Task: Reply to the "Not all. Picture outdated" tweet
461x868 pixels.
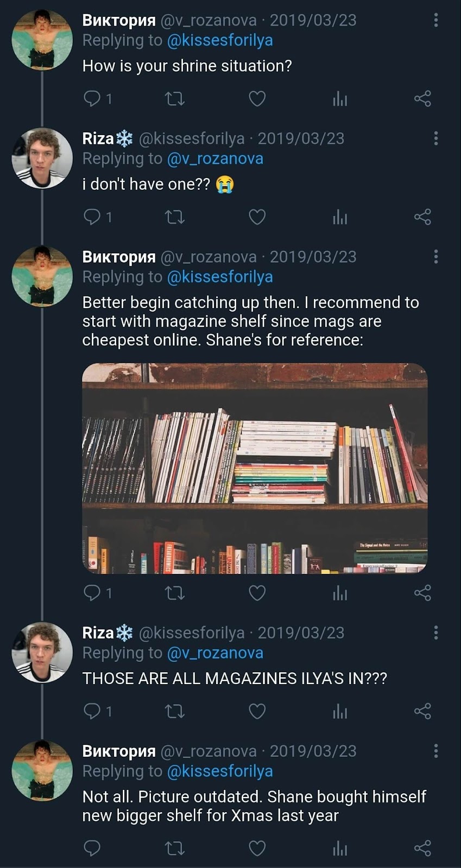Action: (x=92, y=848)
